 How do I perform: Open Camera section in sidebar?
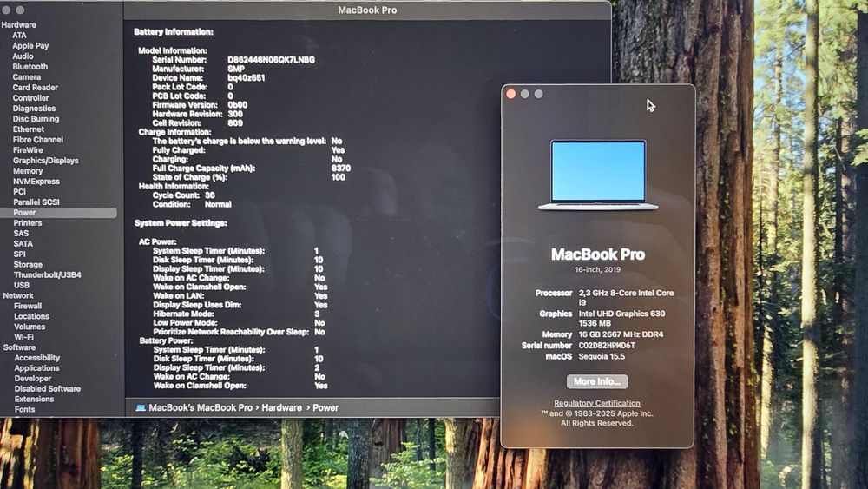[27, 77]
